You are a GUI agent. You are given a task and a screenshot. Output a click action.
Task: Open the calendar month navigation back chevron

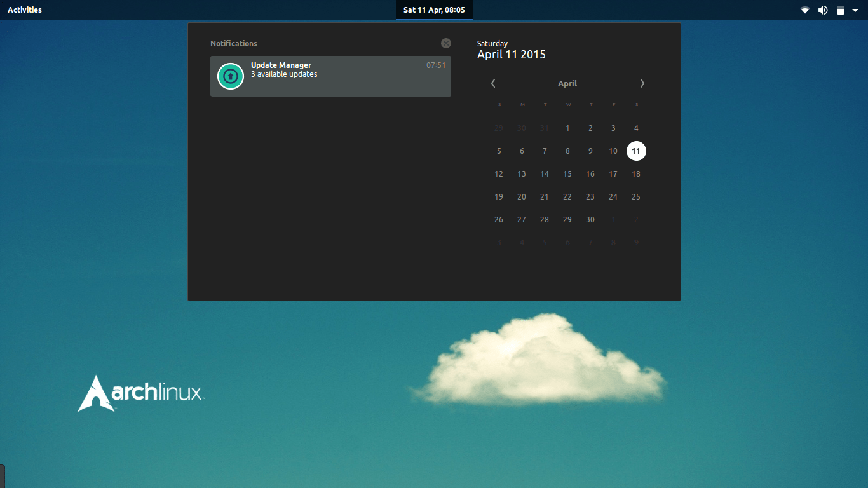[493, 83]
